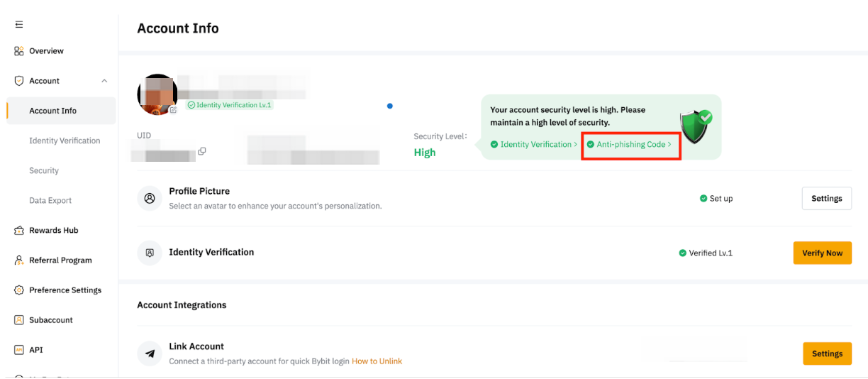Click the Preference Settings gear icon
Viewport: 868px width, 379px height.
click(x=19, y=290)
